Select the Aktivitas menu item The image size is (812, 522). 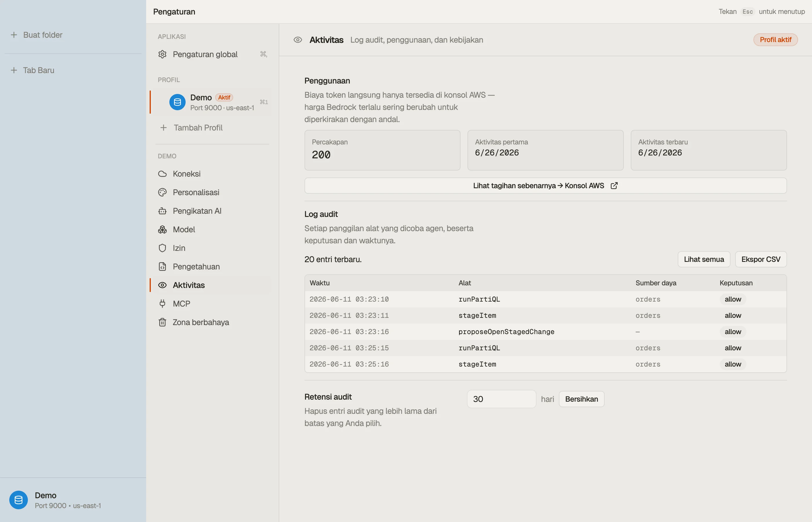[x=211, y=285]
